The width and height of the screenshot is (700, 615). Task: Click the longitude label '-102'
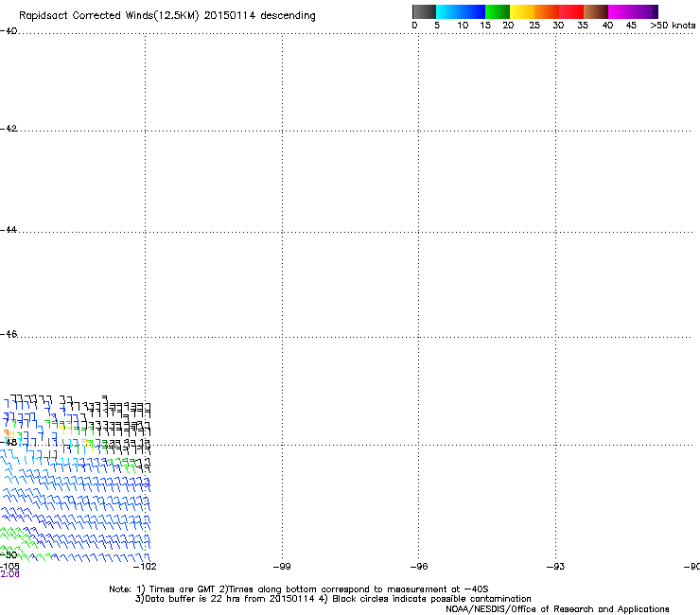145,567
